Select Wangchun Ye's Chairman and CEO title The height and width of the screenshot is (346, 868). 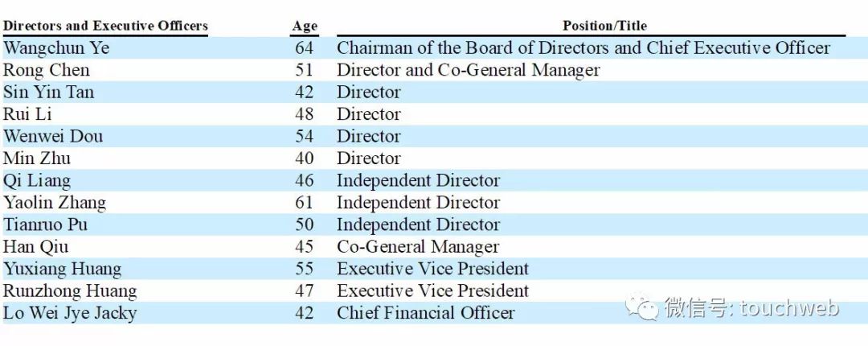tap(583, 48)
